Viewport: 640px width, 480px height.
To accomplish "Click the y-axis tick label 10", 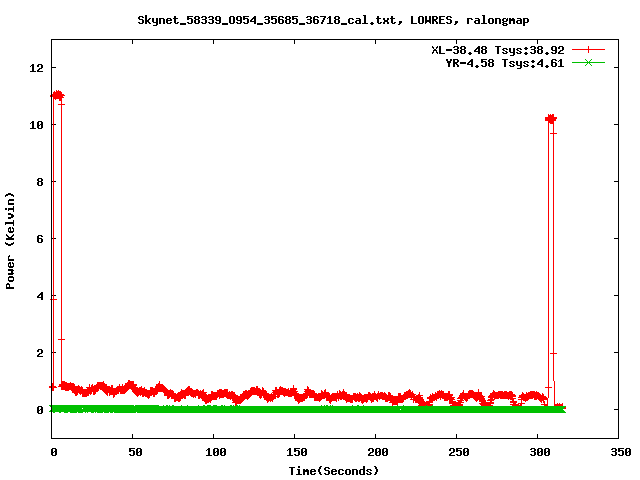I will tap(36, 125).
